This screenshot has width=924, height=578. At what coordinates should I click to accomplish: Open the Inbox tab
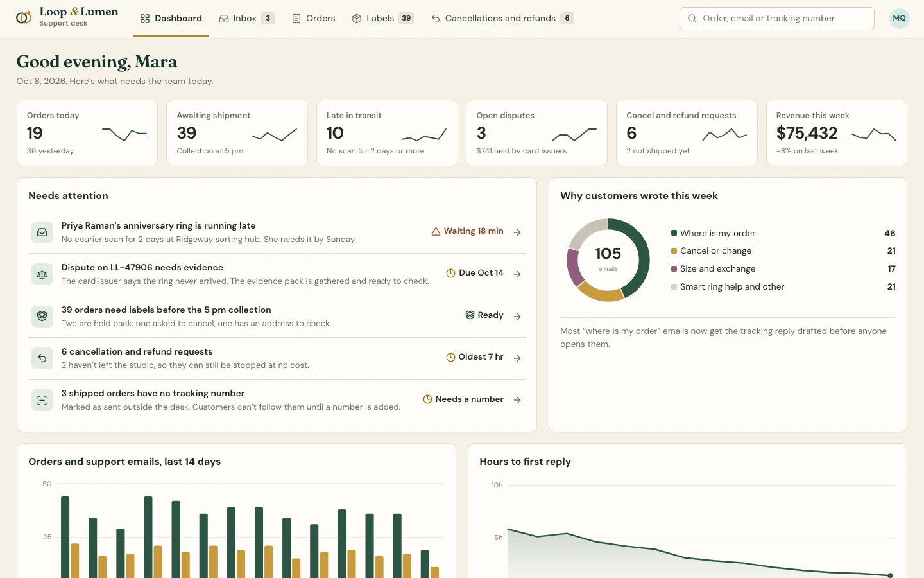[246, 18]
